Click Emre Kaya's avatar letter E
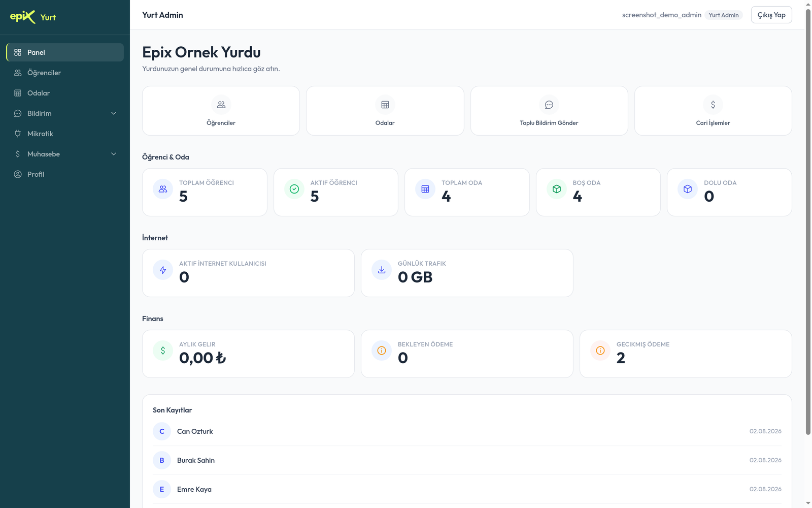This screenshot has width=812, height=508. point(162,489)
